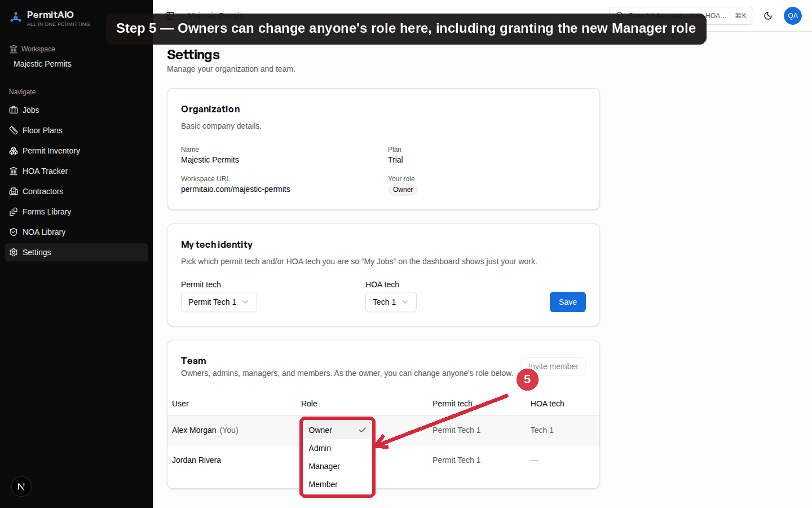
Task: Open Permit Inventory page
Action: 76,151
